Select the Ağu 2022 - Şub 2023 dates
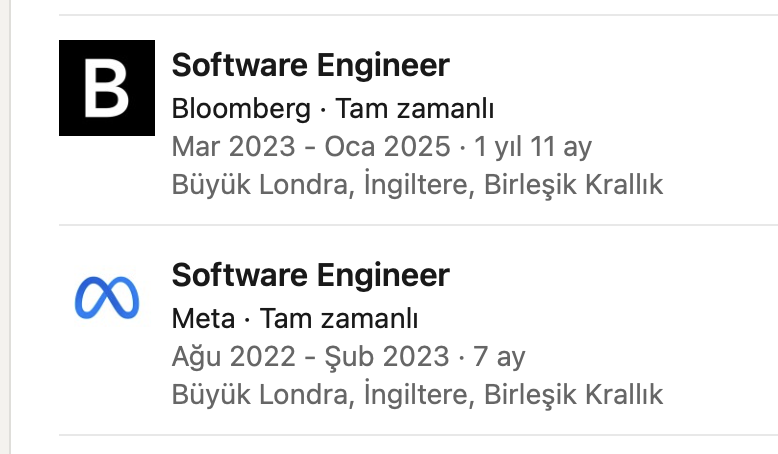The height and width of the screenshot is (454, 778). [311, 357]
